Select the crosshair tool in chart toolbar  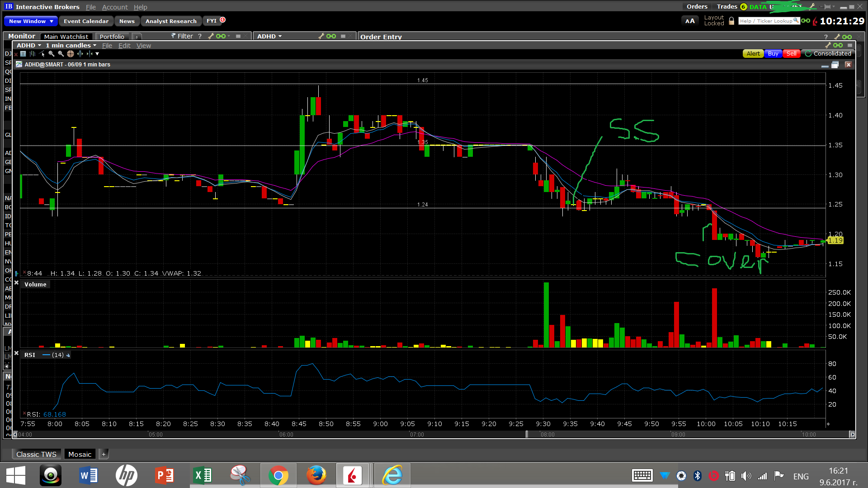click(71, 54)
